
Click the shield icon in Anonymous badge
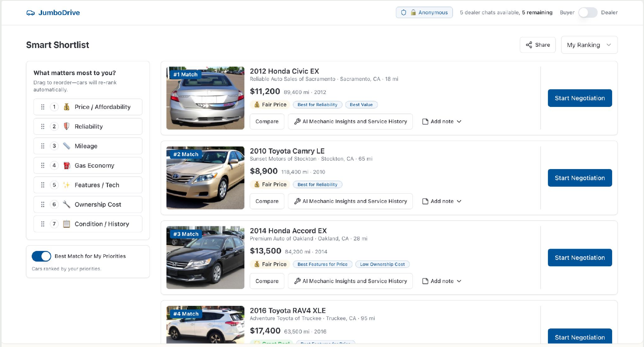pyautogui.click(x=403, y=13)
